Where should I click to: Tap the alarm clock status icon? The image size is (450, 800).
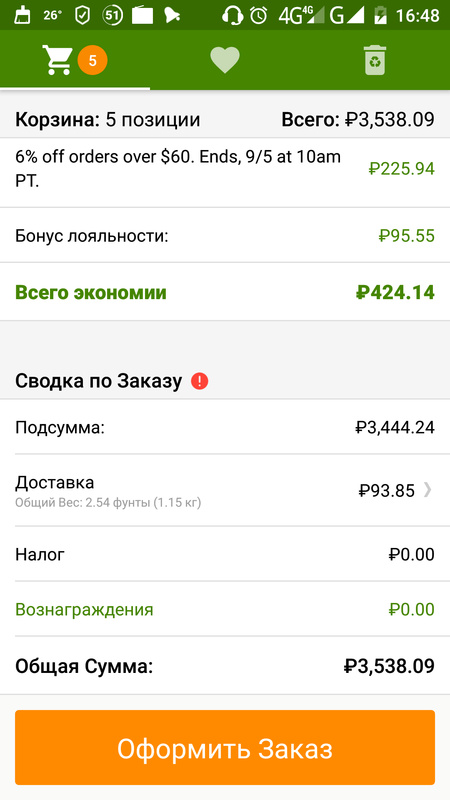[259, 15]
